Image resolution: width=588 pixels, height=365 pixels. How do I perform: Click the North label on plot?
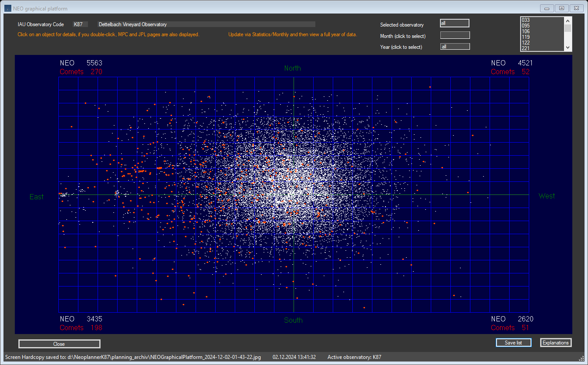click(292, 68)
